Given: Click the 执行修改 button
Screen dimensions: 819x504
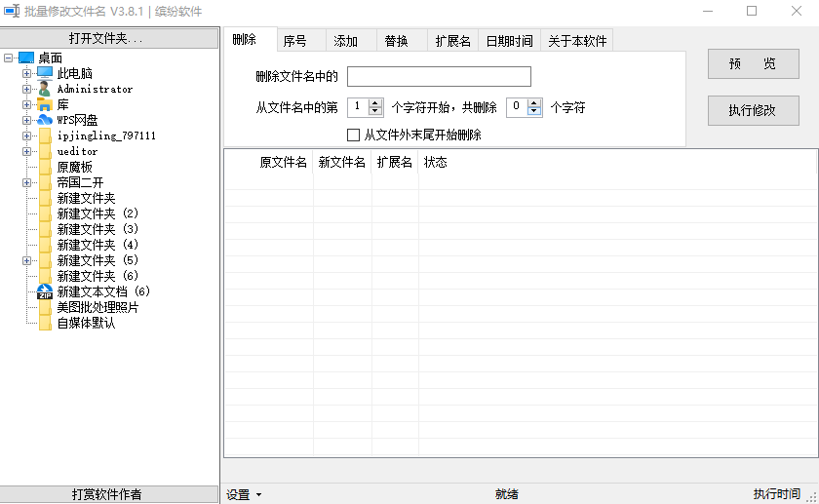Looking at the screenshot, I should pyautogui.click(x=753, y=110).
